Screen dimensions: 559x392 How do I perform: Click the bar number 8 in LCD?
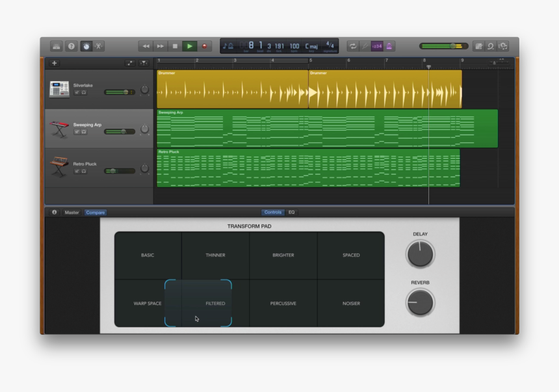coord(251,46)
